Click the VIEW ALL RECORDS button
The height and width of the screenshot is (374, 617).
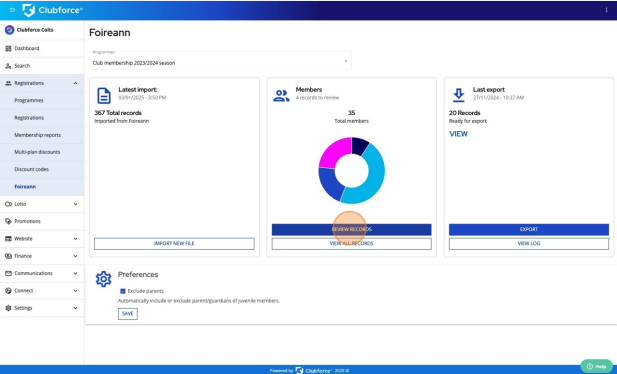pyautogui.click(x=351, y=243)
